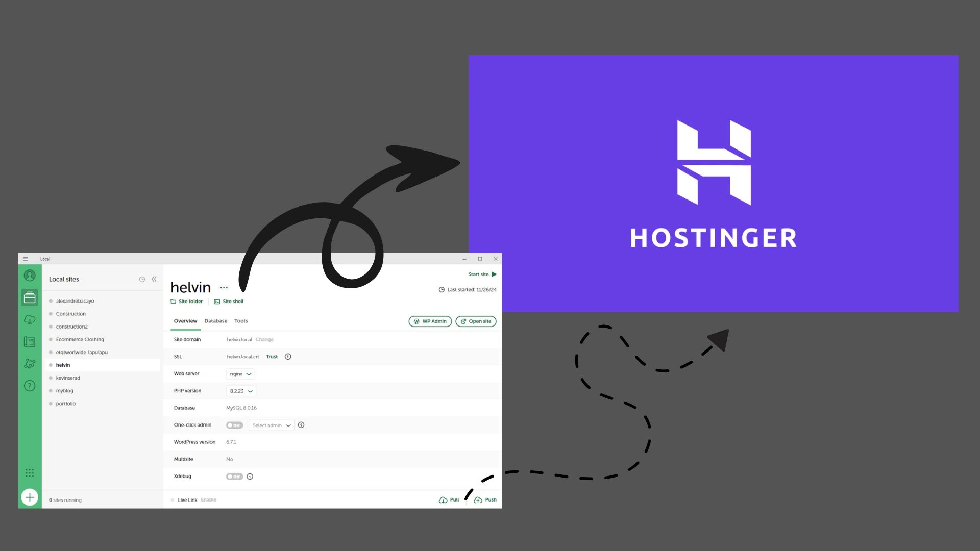
Task: Click the WP Admin button
Action: click(430, 321)
